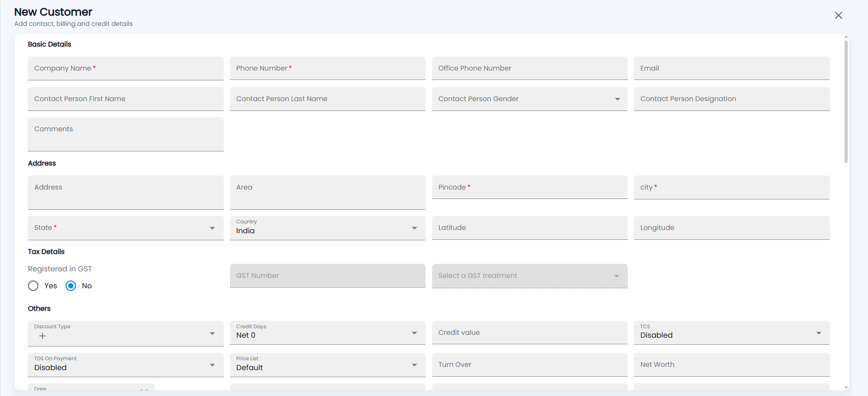Focus the Company Name field

pyautogui.click(x=126, y=68)
